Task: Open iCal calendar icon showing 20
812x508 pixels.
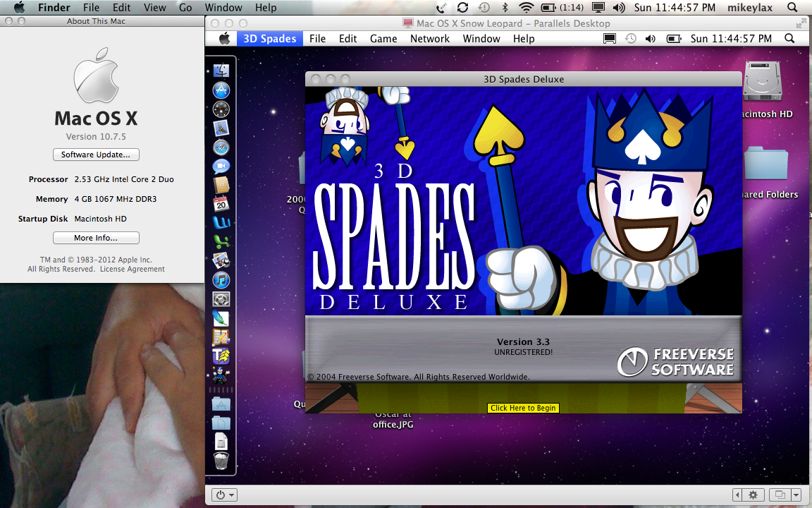Action: [x=221, y=204]
